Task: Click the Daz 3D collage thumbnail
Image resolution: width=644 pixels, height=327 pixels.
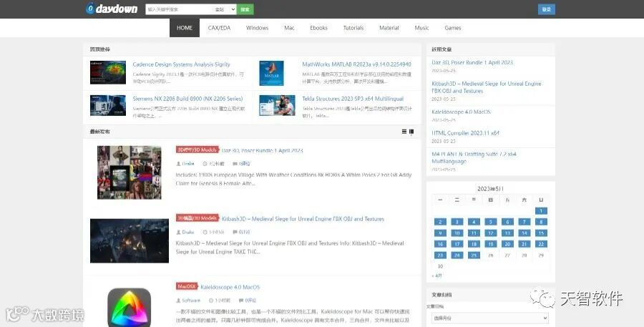Action: (x=130, y=172)
